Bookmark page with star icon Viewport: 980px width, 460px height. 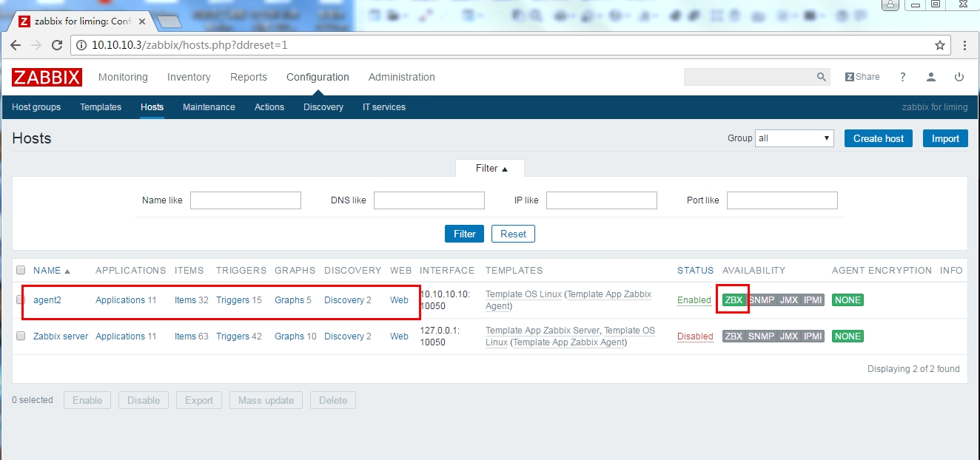pos(940,45)
